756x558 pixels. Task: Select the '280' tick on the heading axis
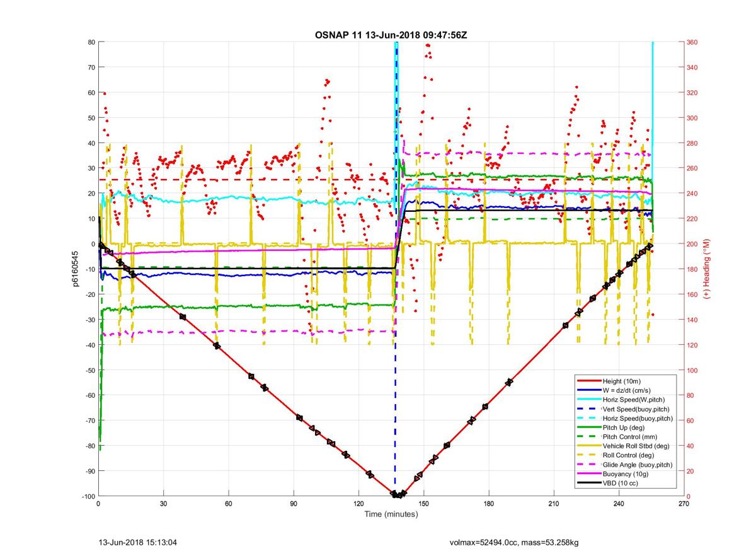693,143
